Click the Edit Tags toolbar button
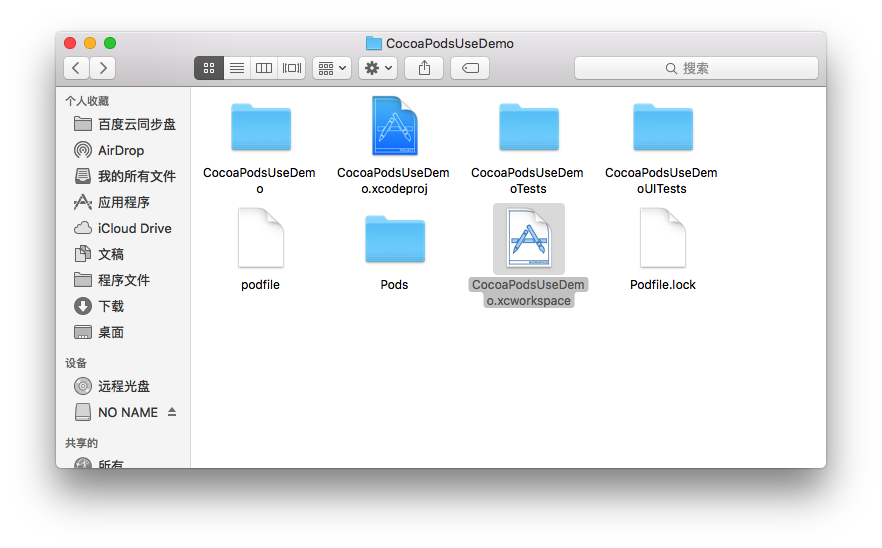The image size is (882, 548). point(470,68)
